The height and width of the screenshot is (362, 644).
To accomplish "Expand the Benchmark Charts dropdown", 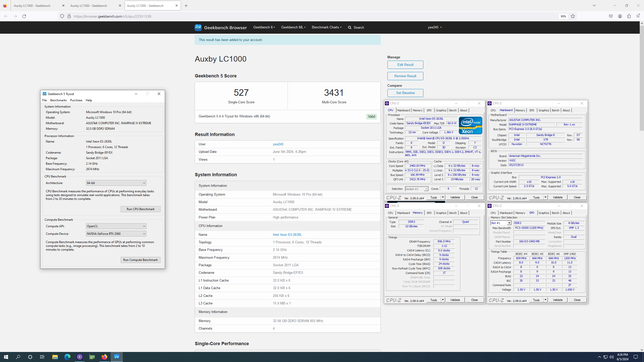I will [327, 27].
